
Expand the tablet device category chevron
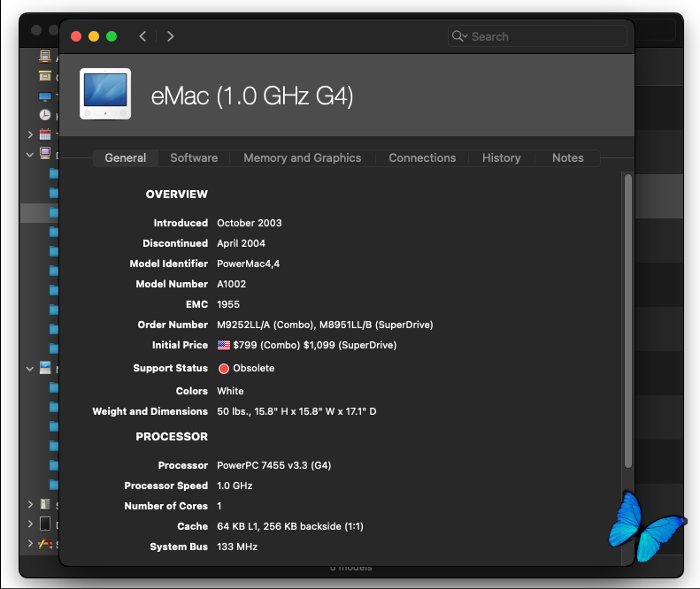(30, 524)
